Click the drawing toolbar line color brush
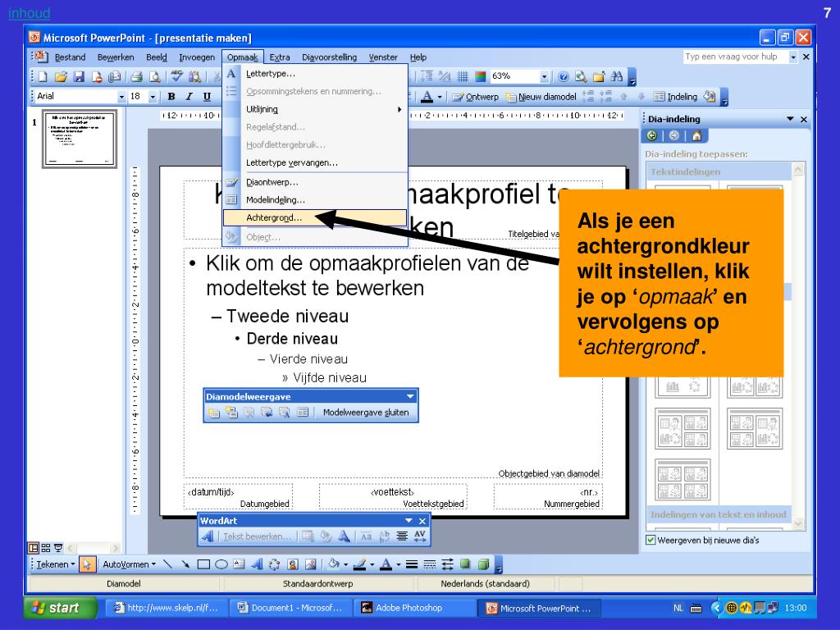 coord(359,564)
